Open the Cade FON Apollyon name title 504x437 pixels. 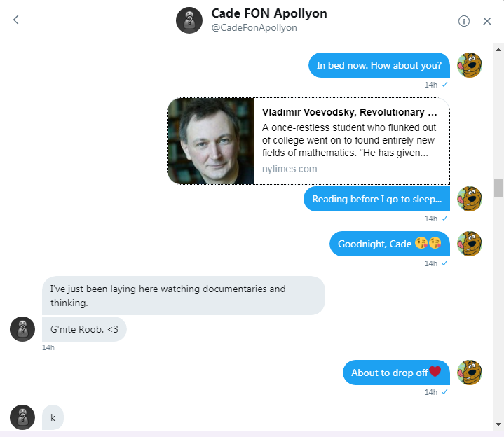coord(269,13)
